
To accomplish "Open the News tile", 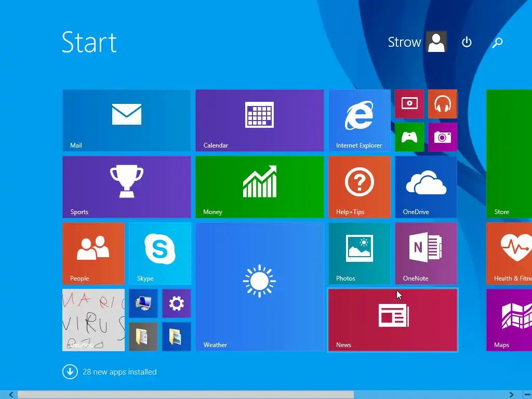I will click(x=393, y=320).
